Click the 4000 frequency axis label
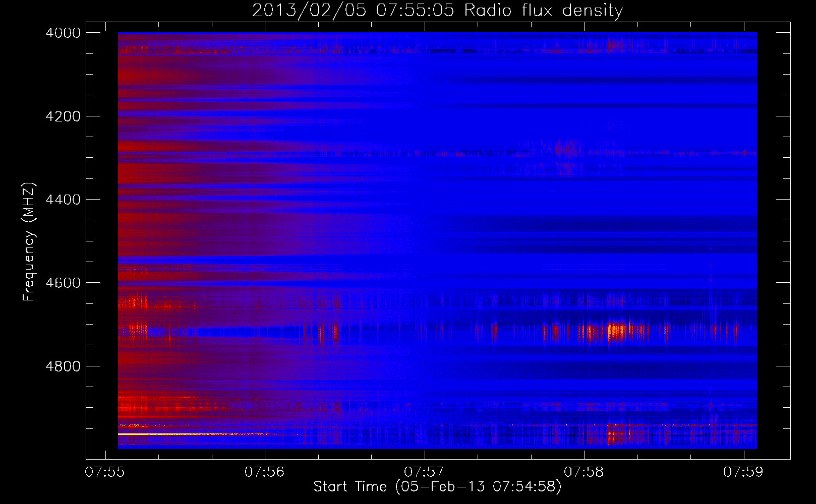 (x=63, y=33)
